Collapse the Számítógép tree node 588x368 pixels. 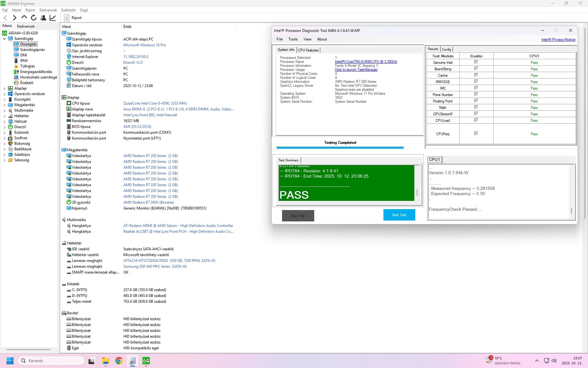4,39
